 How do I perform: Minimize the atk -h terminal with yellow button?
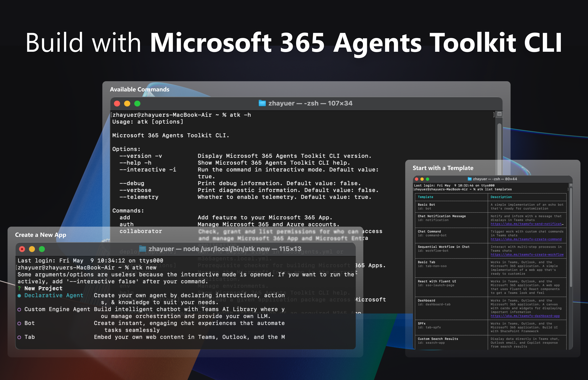click(x=127, y=104)
